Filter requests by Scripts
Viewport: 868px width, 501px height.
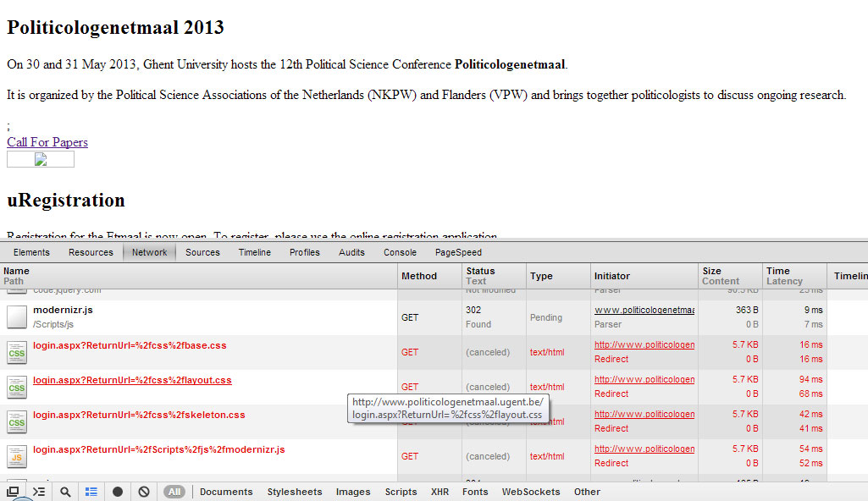[x=401, y=492]
